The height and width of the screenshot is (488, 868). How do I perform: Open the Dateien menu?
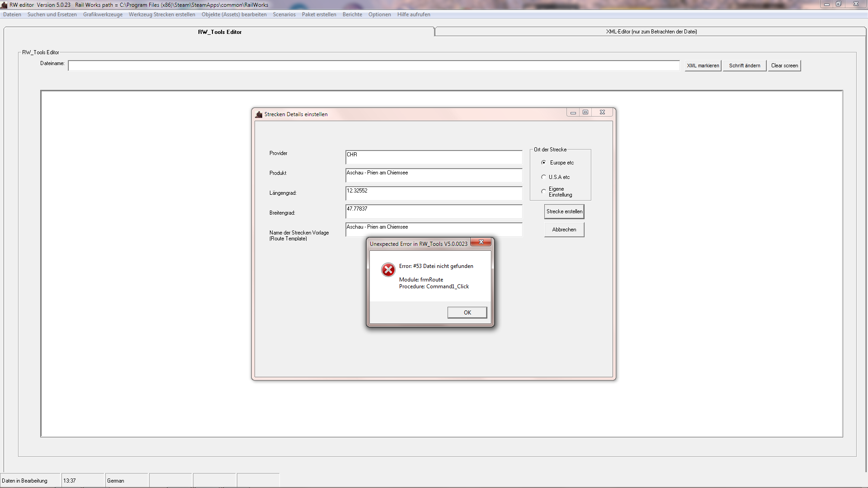(x=12, y=14)
